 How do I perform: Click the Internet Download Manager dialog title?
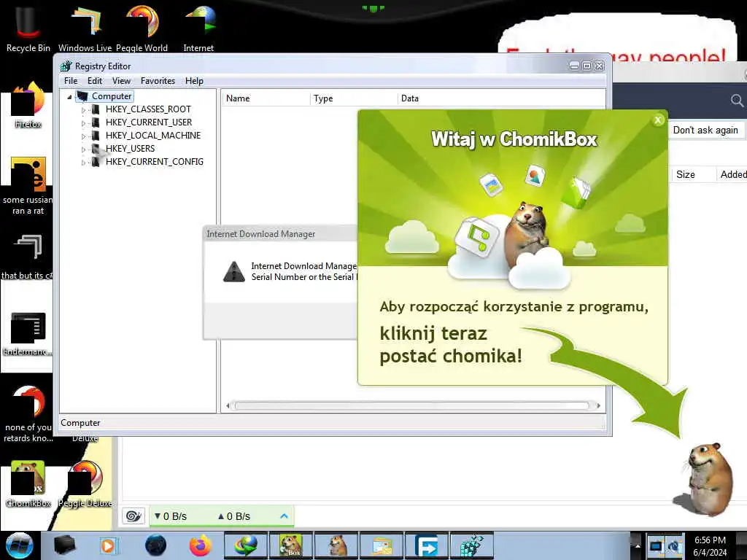pos(260,234)
